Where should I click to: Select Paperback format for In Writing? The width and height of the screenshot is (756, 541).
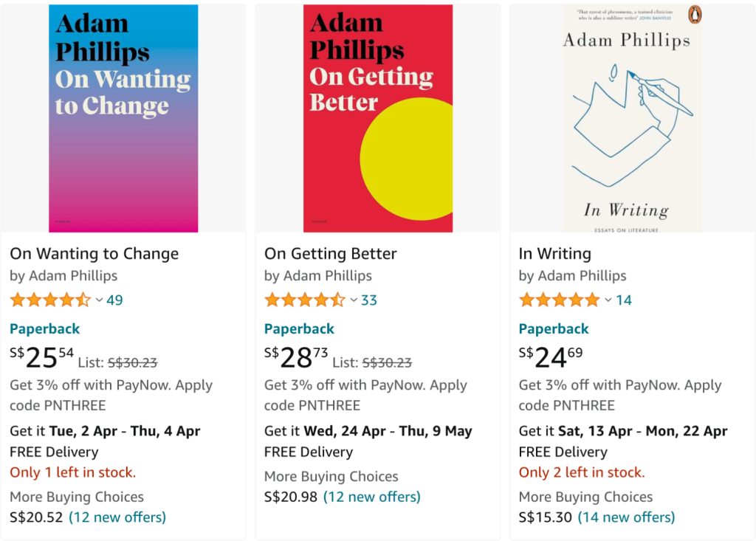click(554, 328)
